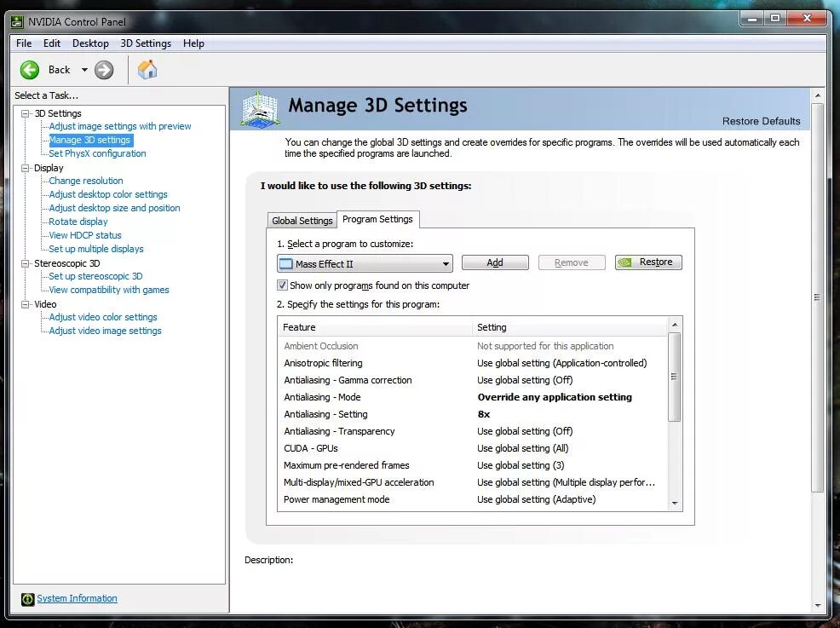Click the settings list scrollbar thumb
Screen dimensions: 840x628
click(x=675, y=377)
